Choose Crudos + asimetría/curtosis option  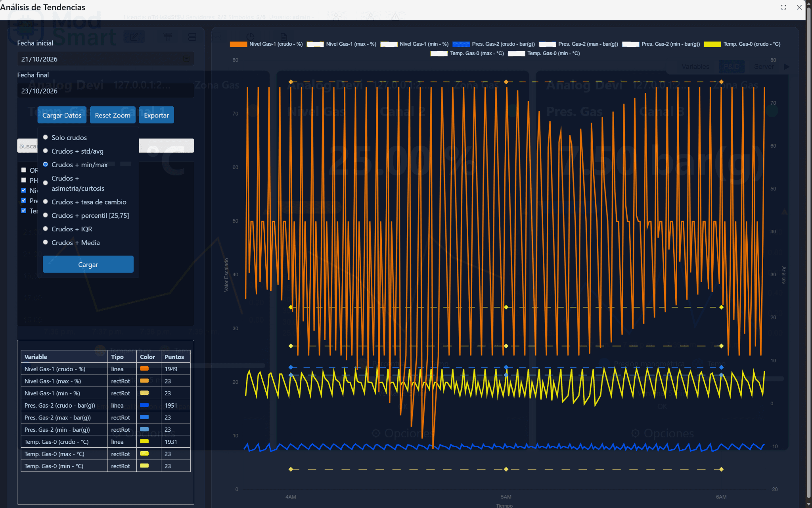point(46,183)
